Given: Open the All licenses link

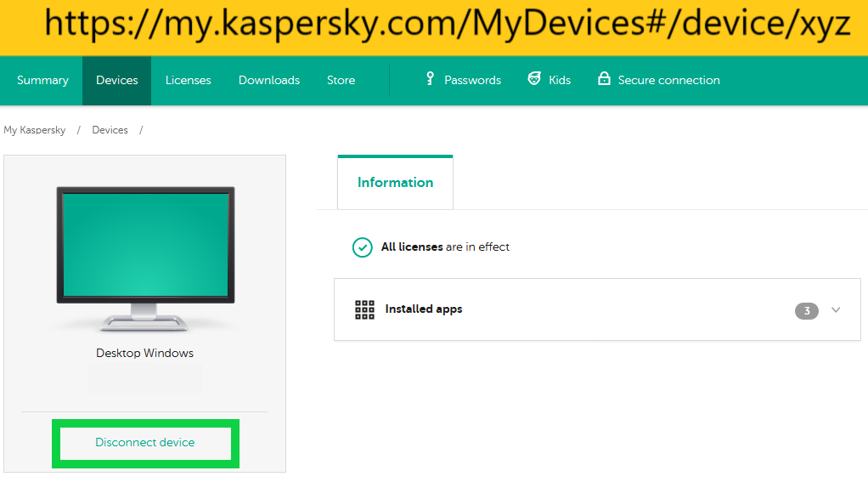Looking at the screenshot, I should [x=412, y=247].
